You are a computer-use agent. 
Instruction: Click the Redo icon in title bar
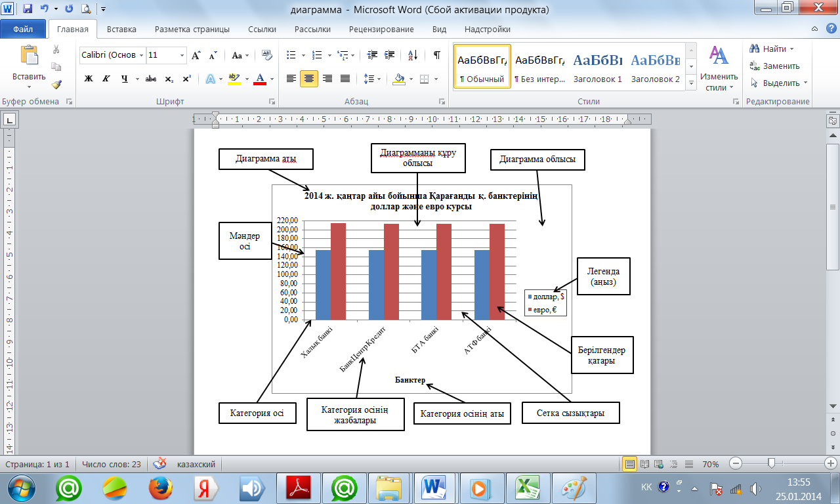click(x=69, y=9)
